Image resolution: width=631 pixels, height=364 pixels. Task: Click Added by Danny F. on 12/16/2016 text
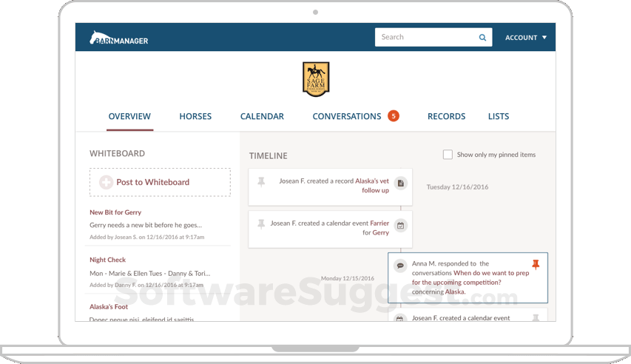[146, 285]
